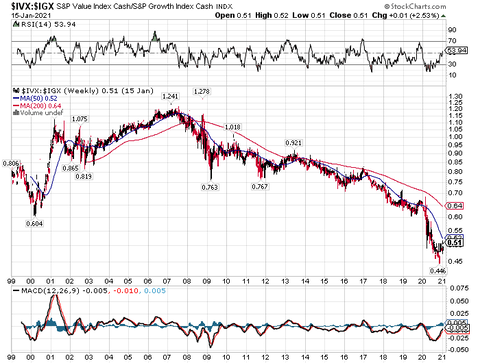The width and height of the screenshot is (480, 363).
Task: Click the small icon before RSI(14) label
Action: (x=16, y=24)
